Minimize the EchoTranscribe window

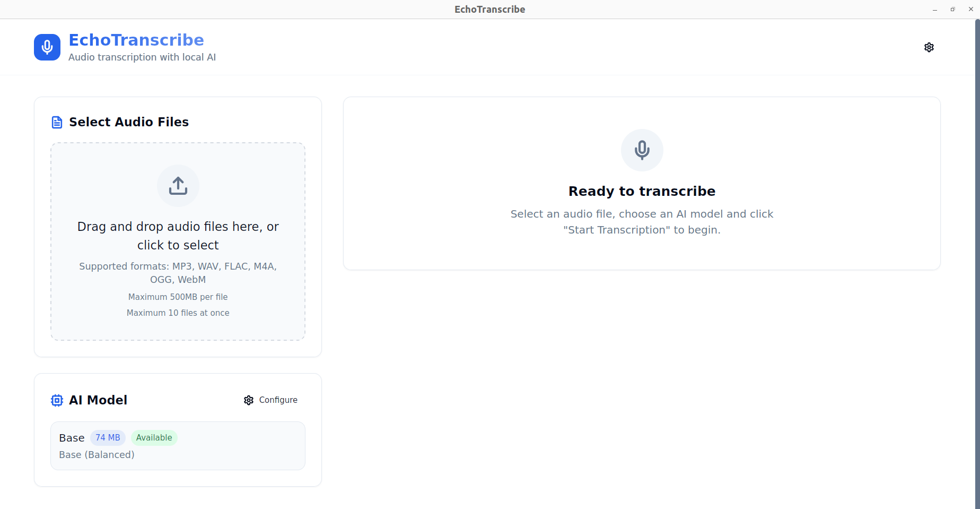point(935,10)
